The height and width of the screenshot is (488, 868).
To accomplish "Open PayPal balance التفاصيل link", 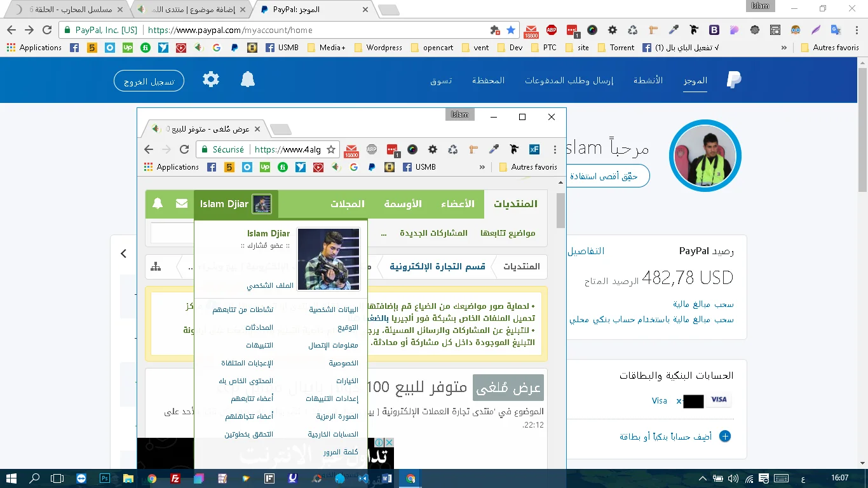I will point(586,251).
